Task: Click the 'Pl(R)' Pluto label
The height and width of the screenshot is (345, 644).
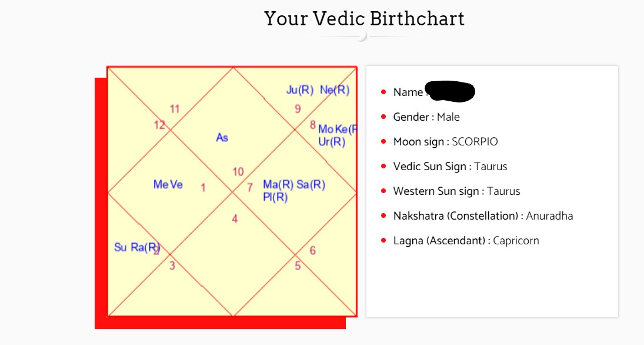Action: pos(275,197)
